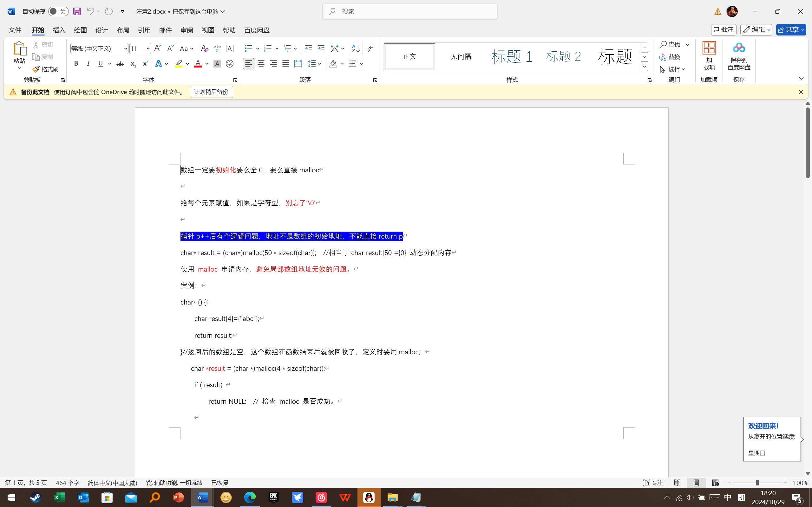Click the Save to Baidu Netdisk icon
This screenshot has height=507, width=812.
[738, 55]
